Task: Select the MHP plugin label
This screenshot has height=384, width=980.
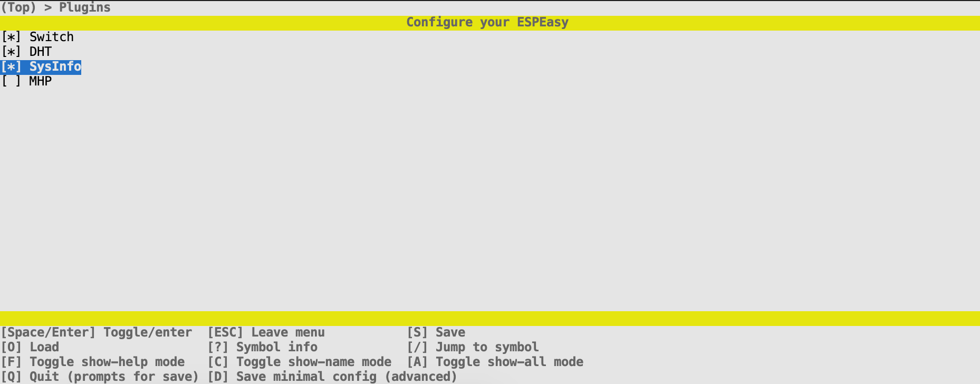Action: [41, 81]
